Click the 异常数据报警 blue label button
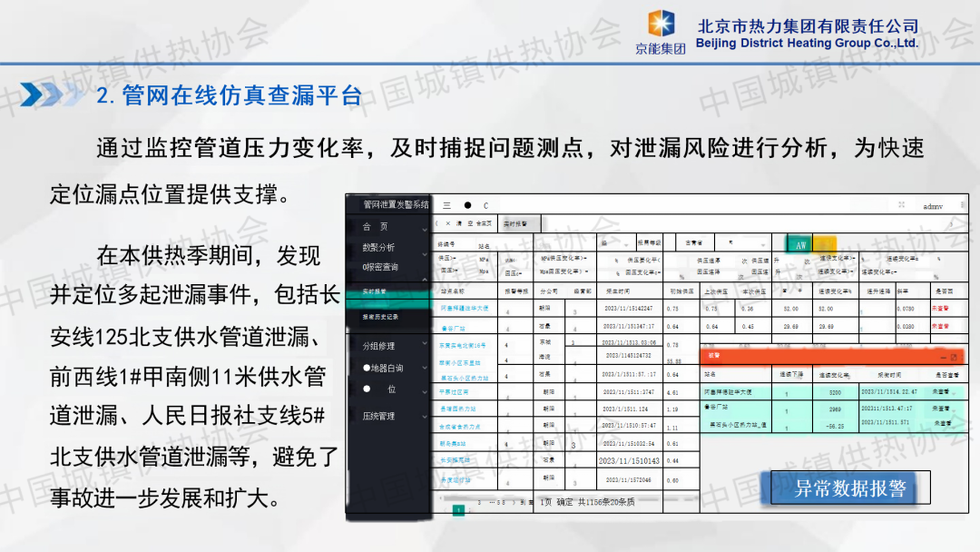The image size is (980, 552). click(x=850, y=488)
